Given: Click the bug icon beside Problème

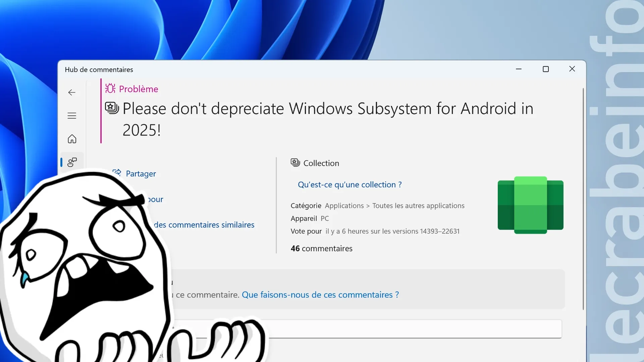Looking at the screenshot, I should pos(110,88).
